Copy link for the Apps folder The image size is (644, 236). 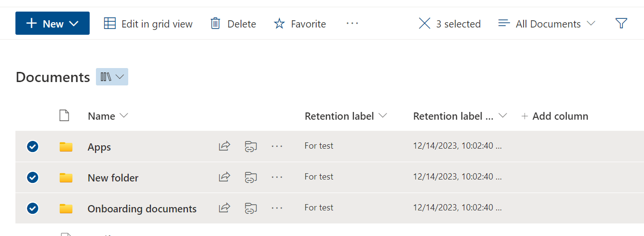click(x=250, y=147)
